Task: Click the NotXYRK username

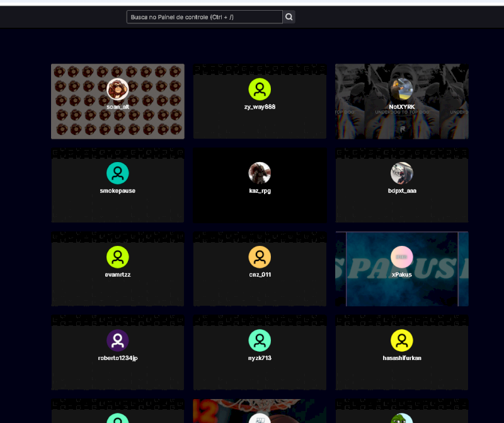Action: coord(402,107)
